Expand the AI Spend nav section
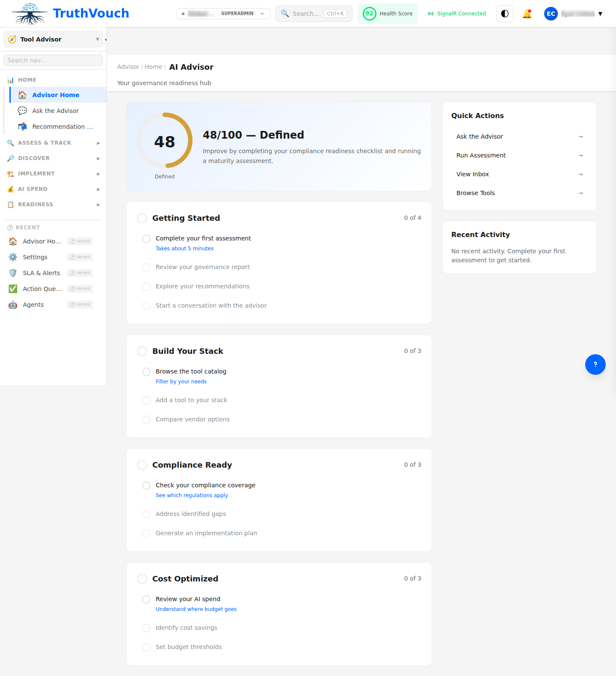This screenshot has width=616, height=676. click(x=53, y=189)
